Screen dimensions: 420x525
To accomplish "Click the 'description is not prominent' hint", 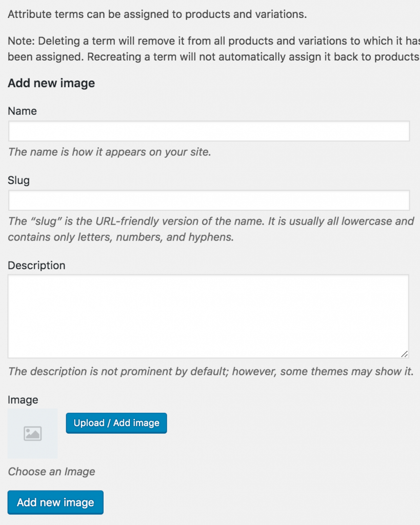I will (x=211, y=372).
